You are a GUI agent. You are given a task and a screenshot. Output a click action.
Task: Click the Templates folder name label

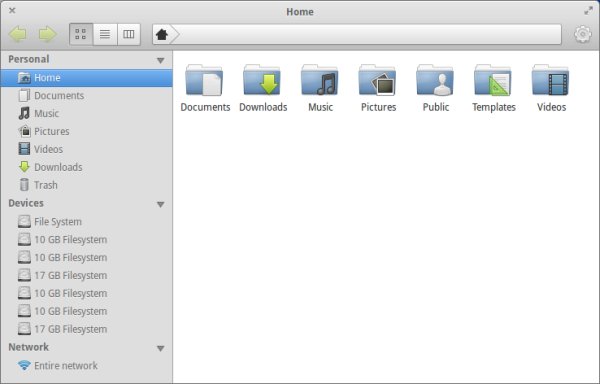coord(494,107)
